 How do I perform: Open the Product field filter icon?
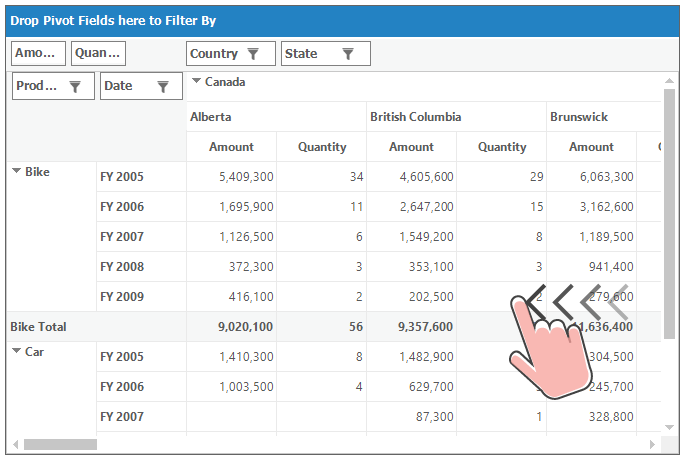(75, 86)
